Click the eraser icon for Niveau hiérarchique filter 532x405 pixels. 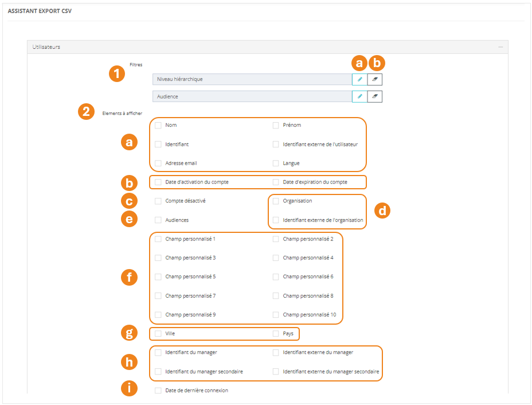click(x=375, y=79)
